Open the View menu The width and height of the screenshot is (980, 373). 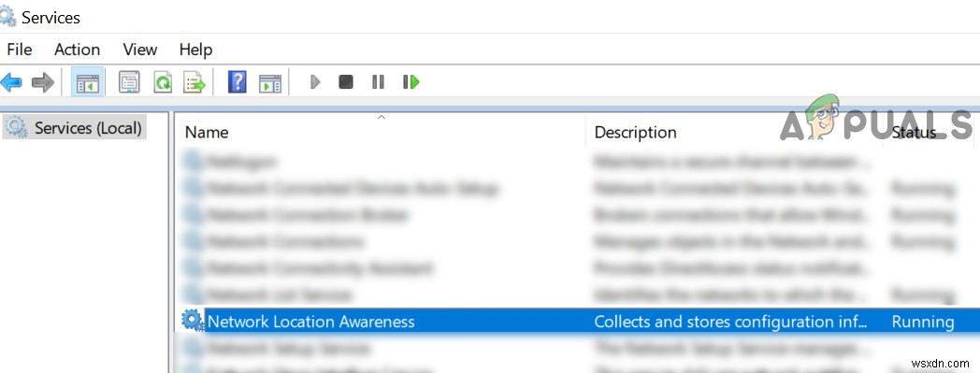tap(140, 50)
